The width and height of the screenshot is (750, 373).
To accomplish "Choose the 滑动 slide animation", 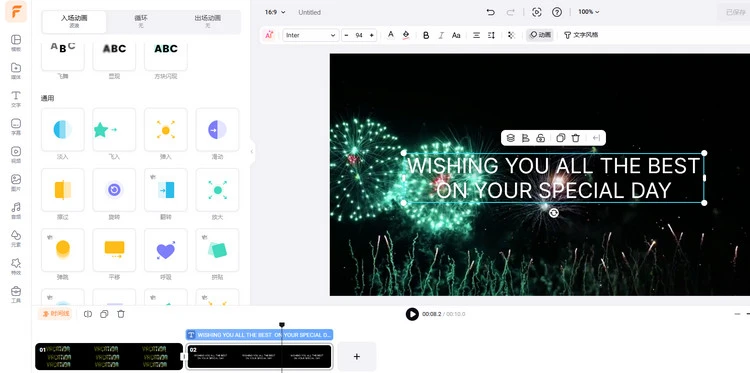I will [217, 130].
